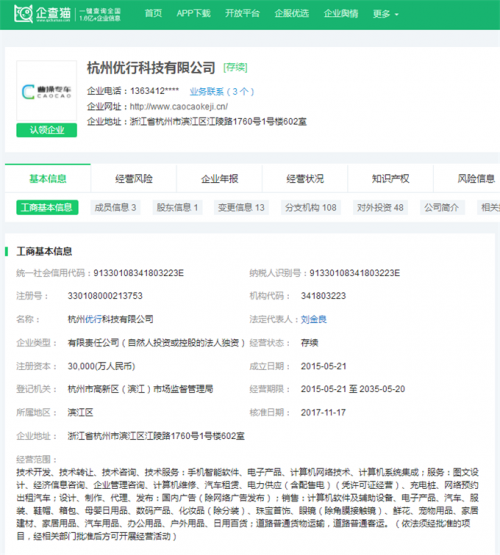Switch to the 经营风险 tab
This screenshot has height=555, width=500.
(134, 178)
